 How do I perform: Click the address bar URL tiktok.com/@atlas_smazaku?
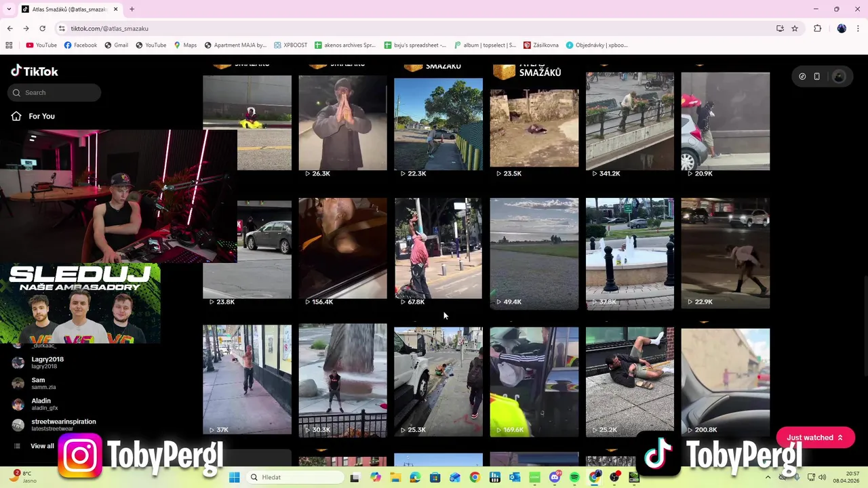point(109,28)
